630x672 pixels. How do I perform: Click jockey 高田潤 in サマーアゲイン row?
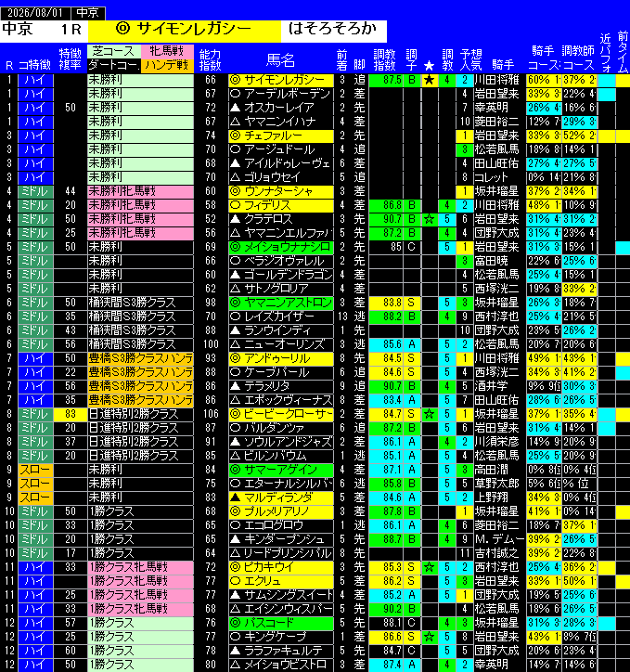click(x=499, y=471)
